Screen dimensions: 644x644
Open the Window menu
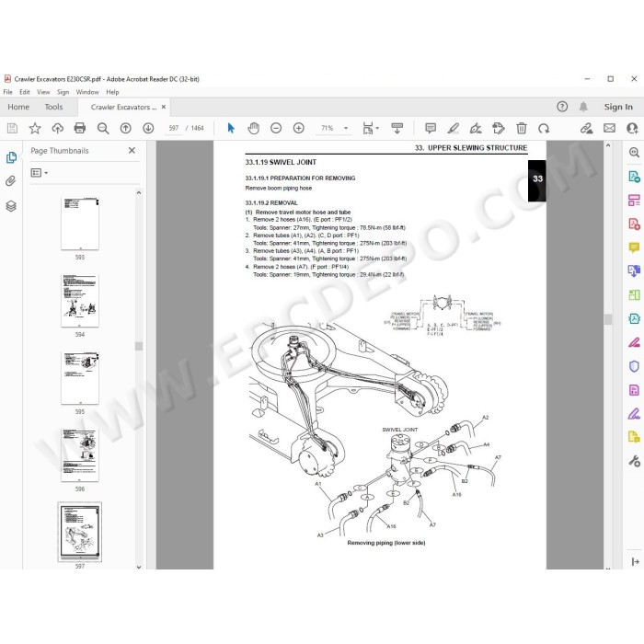[87, 92]
